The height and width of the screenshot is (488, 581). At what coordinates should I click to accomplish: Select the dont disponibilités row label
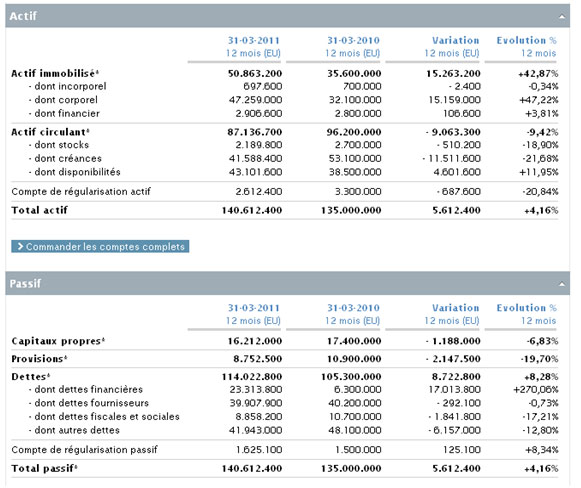pyautogui.click(x=74, y=172)
